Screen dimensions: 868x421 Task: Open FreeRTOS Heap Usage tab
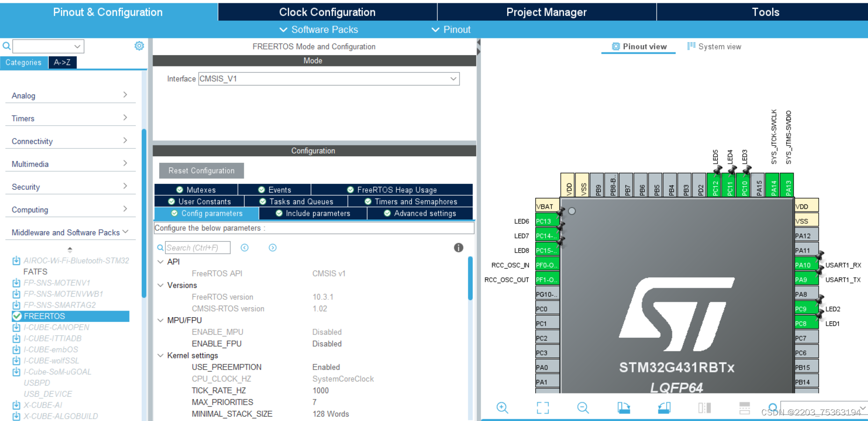[x=392, y=189]
